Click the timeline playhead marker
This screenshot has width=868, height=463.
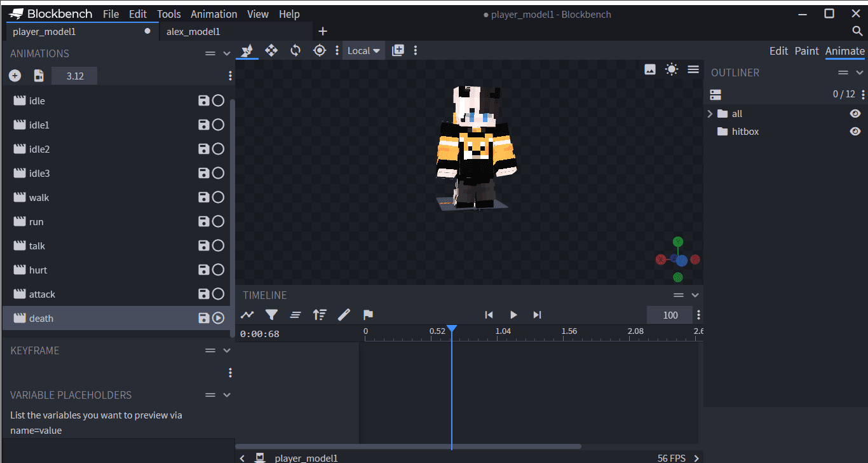click(452, 329)
